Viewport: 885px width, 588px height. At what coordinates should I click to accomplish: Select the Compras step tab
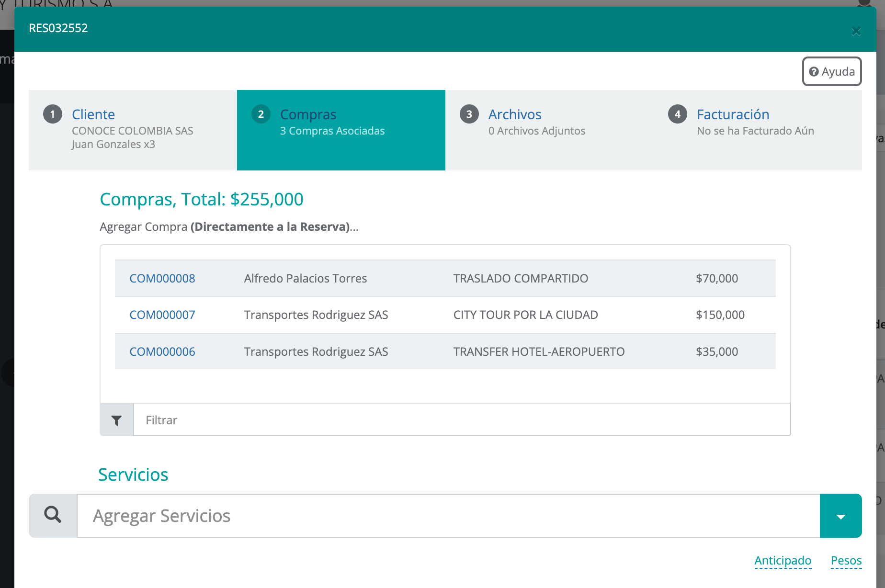click(341, 130)
